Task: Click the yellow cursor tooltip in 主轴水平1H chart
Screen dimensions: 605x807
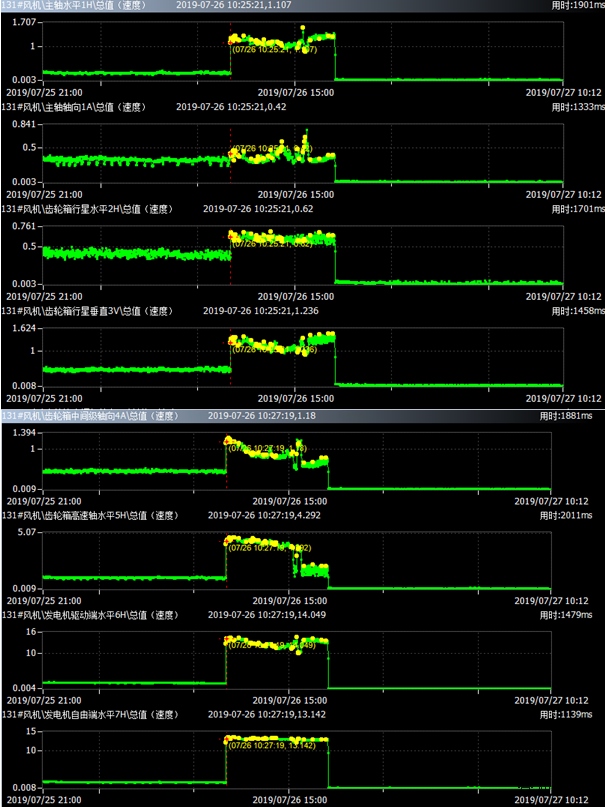Action: tap(274, 48)
